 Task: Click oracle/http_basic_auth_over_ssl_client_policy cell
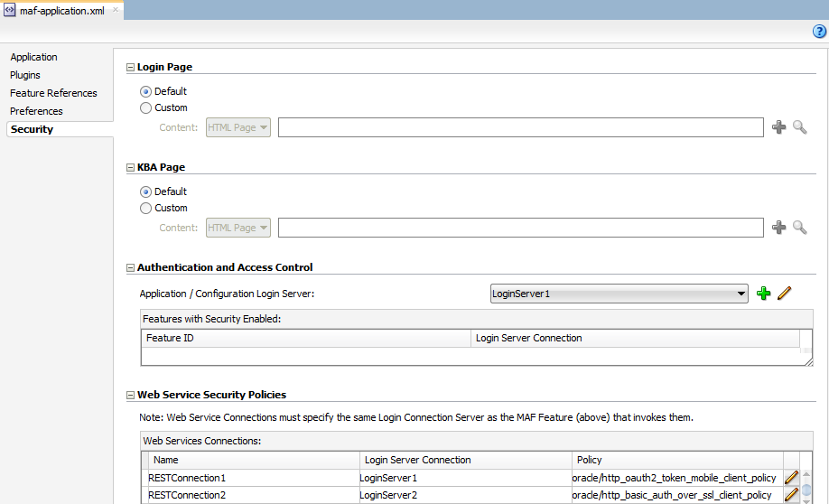[677, 496]
